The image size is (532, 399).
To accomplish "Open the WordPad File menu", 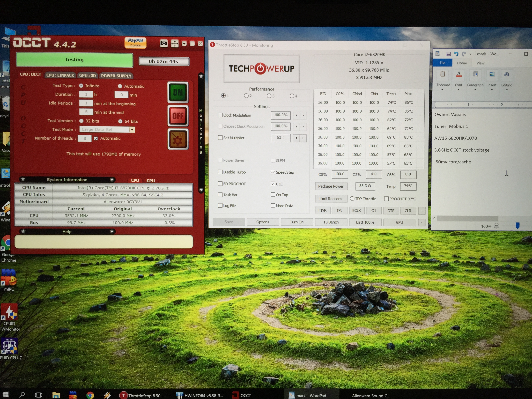I will pyautogui.click(x=442, y=63).
